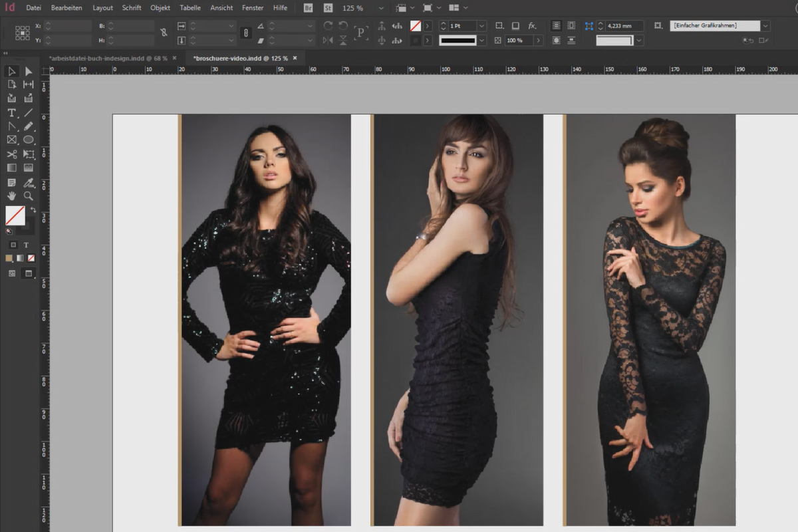Switch to arbeitsdatei-buch-indesign.indd tab
Image resolution: width=798 pixels, height=532 pixels.
pyautogui.click(x=108, y=58)
